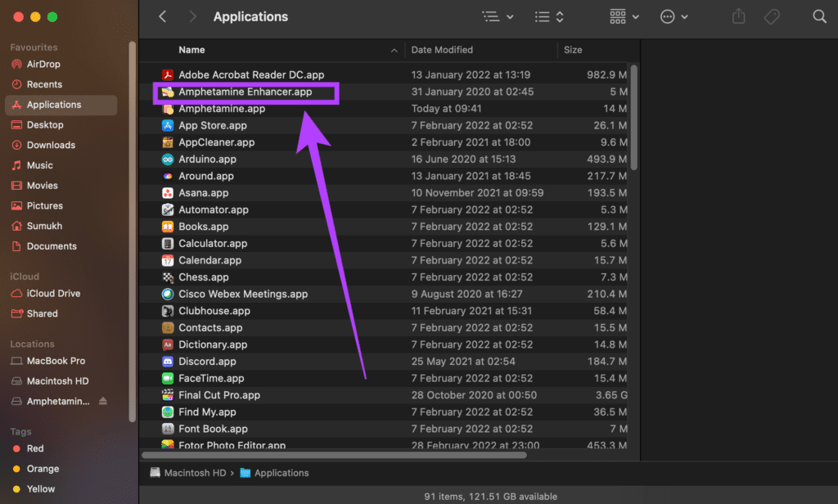Select Amphetamine.app icon

pos(168,109)
